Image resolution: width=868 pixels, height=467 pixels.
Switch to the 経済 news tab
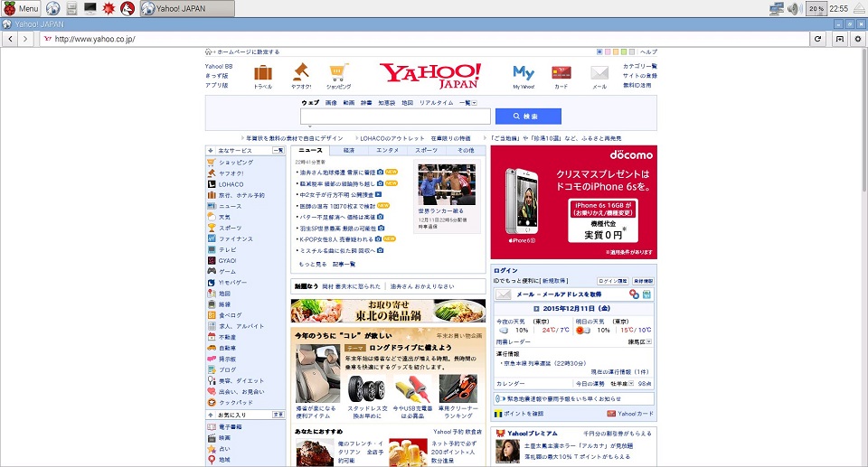point(349,151)
